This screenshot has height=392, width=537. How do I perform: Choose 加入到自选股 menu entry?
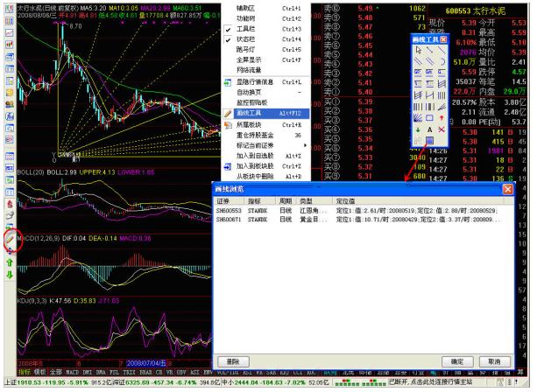click(x=265, y=156)
